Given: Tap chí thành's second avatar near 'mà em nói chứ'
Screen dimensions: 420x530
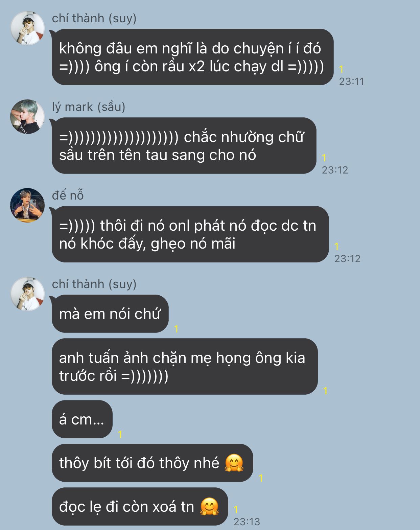Looking at the screenshot, I should (x=27, y=294).
